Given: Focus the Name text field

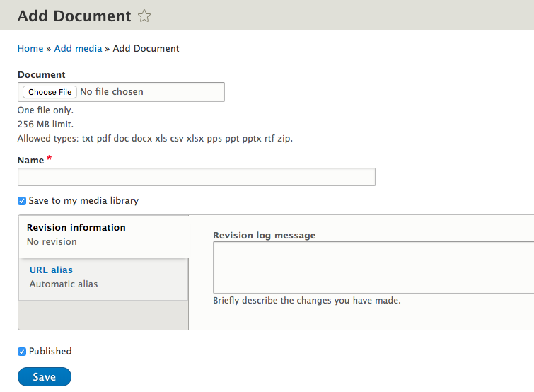Looking at the screenshot, I should coord(196,177).
